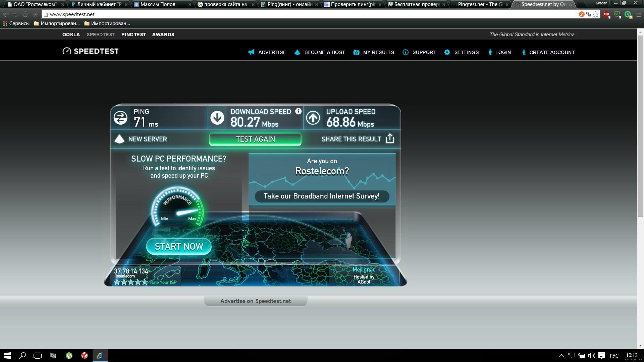
Task: Click the My Results camera icon
Action: pos(356,52)
